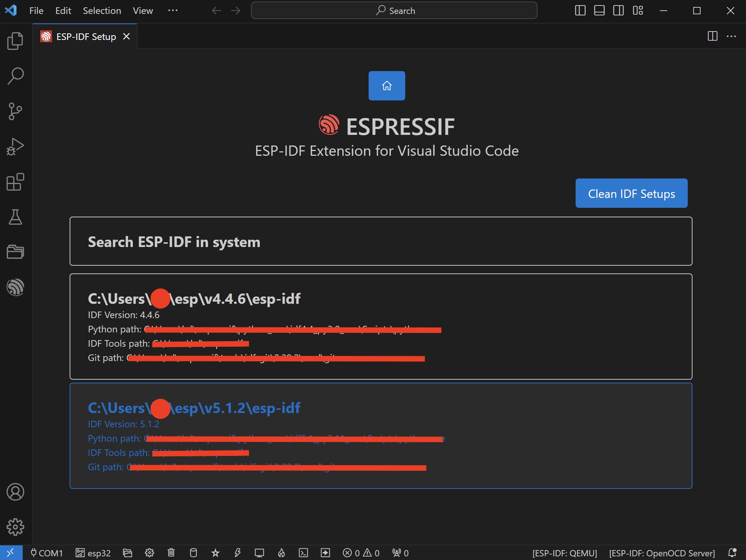
Task: Split the editor to the right
Action: (713, 36)
